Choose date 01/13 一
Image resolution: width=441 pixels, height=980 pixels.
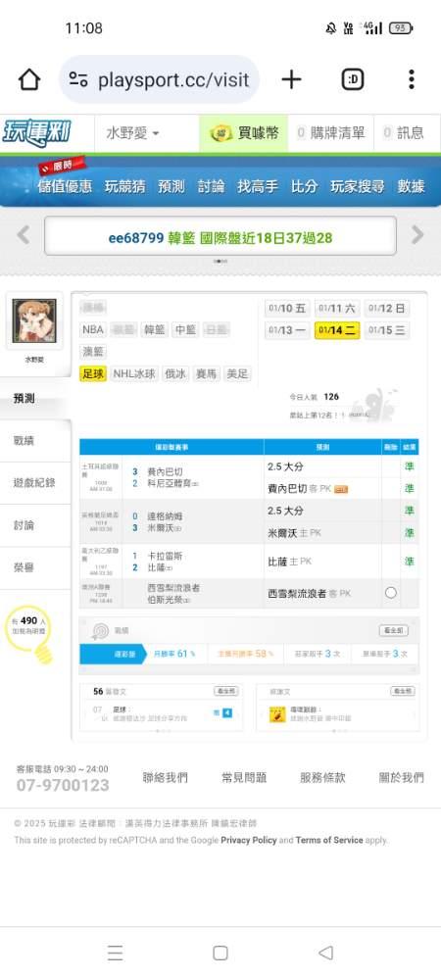coord(287,330)
